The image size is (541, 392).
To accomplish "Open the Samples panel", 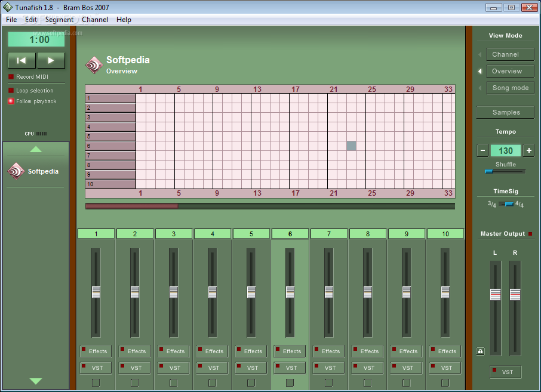I will point(505,112).
